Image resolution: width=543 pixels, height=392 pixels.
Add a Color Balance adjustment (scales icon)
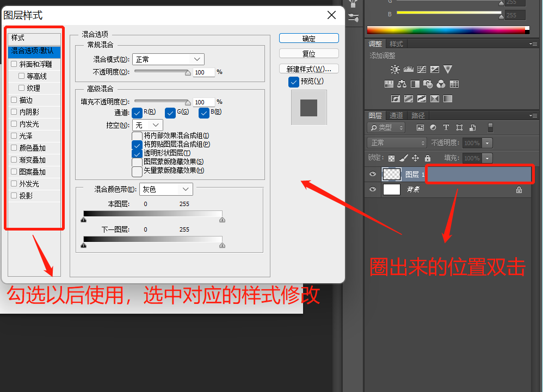[x=402, y=84]
